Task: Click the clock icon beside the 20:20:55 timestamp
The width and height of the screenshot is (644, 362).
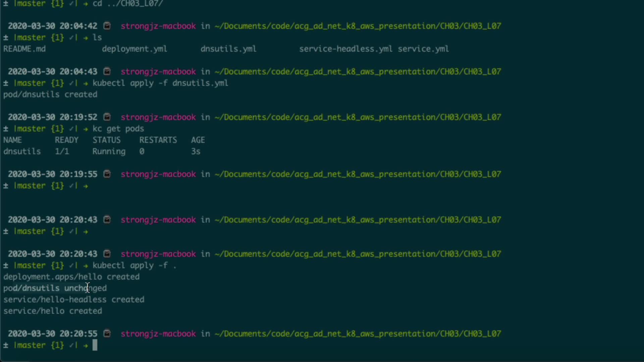Action: tap(107, 334)
